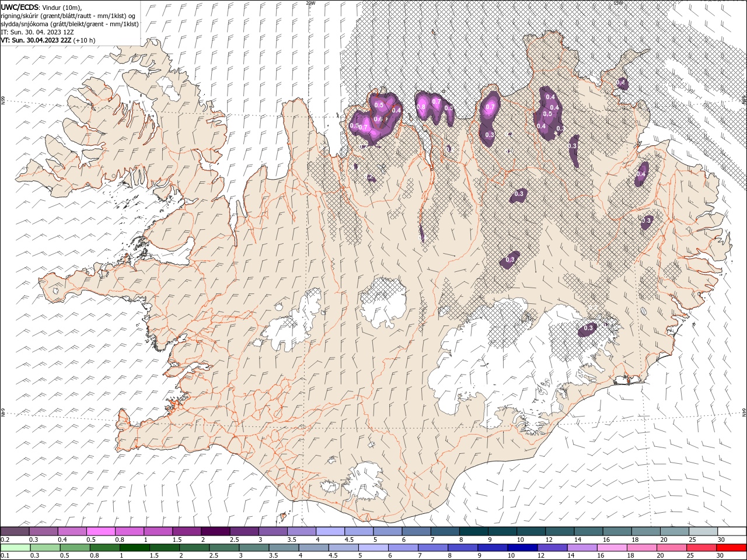
Task: Pick the upper legend dark purple swatch at 2
Action: click(215, 531)
